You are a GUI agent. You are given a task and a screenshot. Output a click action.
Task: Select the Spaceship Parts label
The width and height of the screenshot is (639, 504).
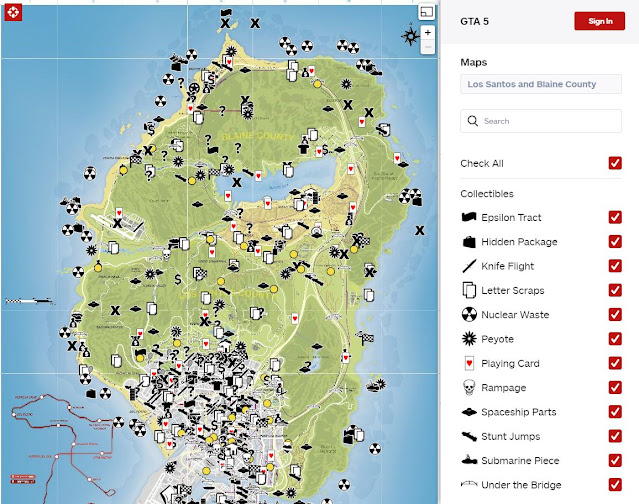[518, 412]
